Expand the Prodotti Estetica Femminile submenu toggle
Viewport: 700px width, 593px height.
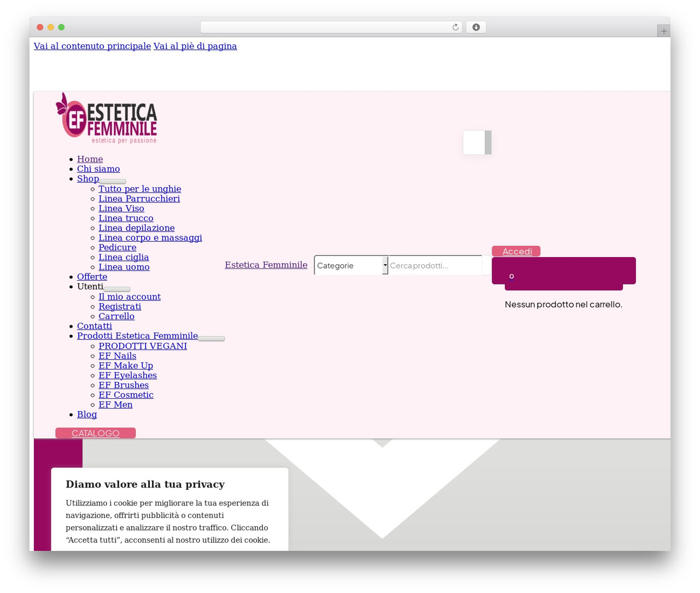pyautogui.click(x=212, y=338)
